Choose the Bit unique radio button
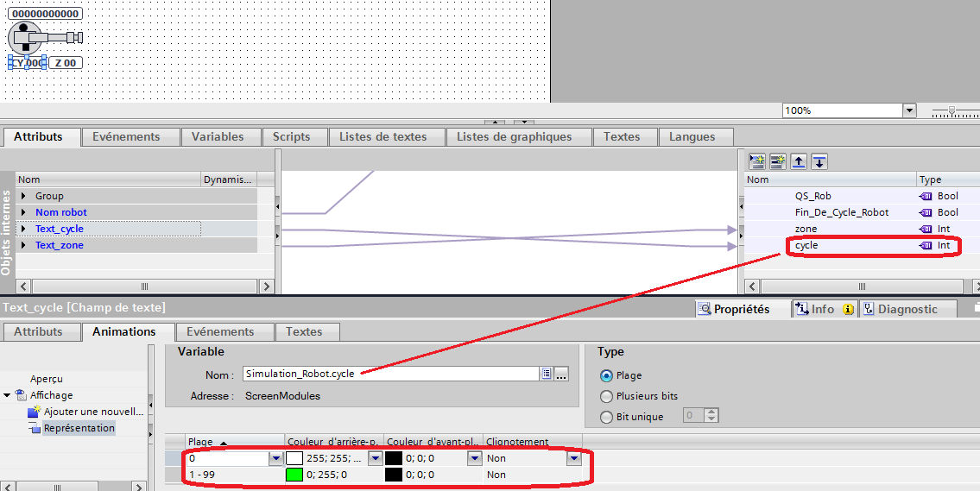 [605, 418]
